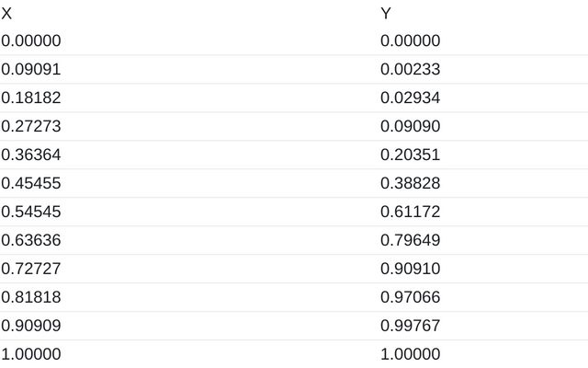The width and height of the screenshot is (588, 368).
Task: Click the 0.54545 cell
Action: pos(31,213)
